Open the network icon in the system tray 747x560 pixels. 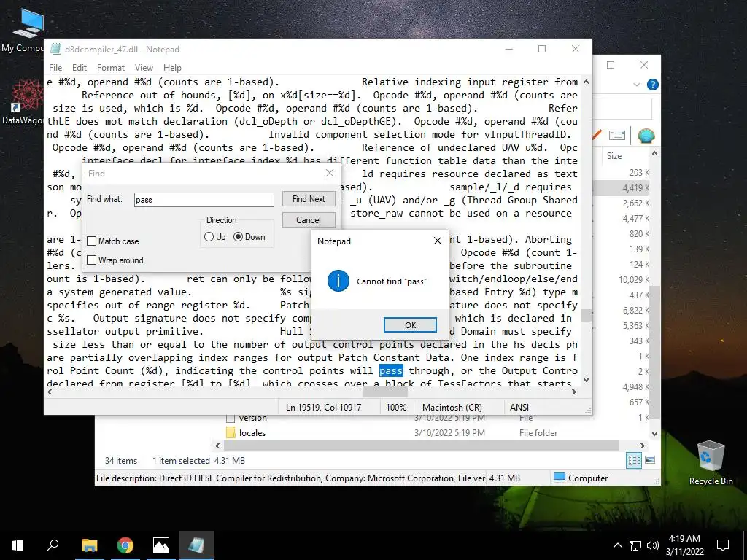click(635, 545)
